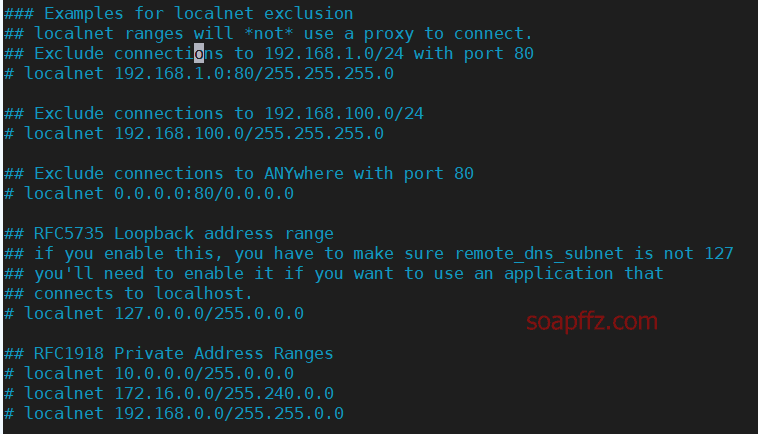This screenshot has width=758, height=434.
Task: Click '192.168.1.0/24' in the third comment line
Action: [334, 53]
